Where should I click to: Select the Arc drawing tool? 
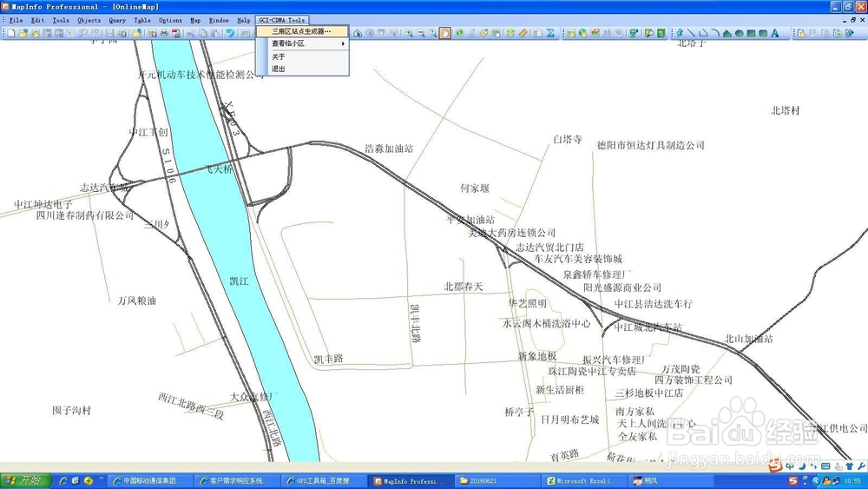[x=716, y=33]
